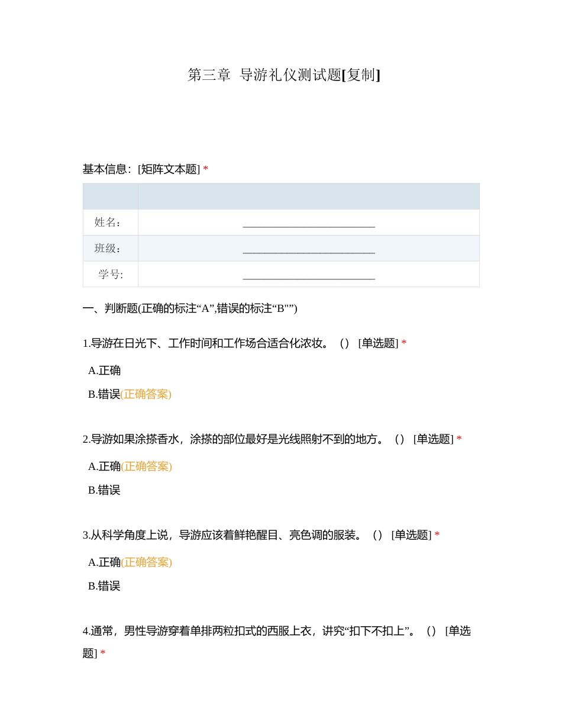Click the (正确答案) label under question 1
Image resolution: width=562 pixels, height=728 pixels.
pos(146,394)
